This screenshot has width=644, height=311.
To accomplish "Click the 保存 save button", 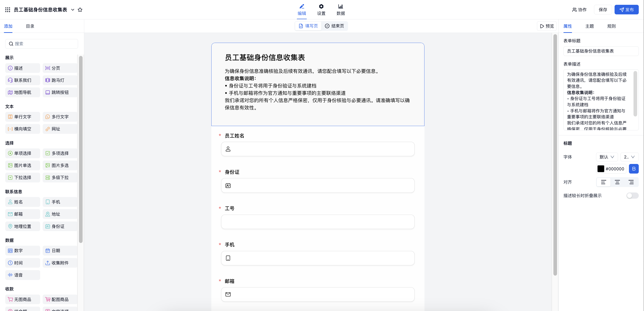I will (x=603, y=10).
